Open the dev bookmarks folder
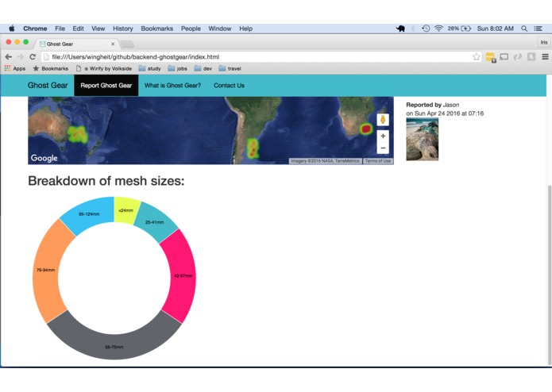 coord(203,68)
